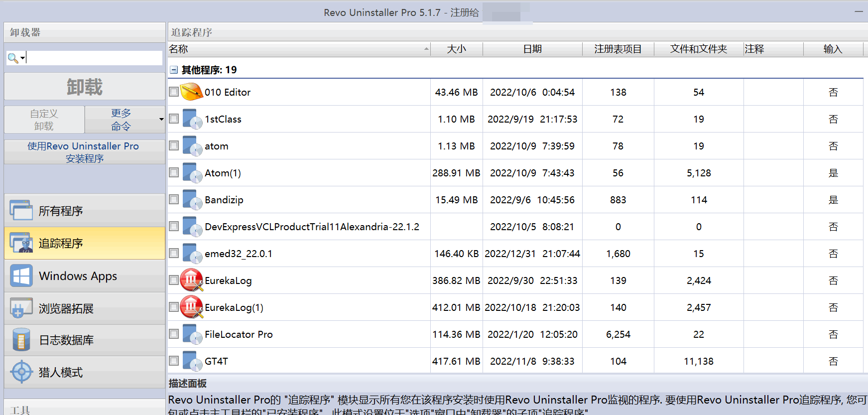Check the 010 Editor checkbox
The width and height of the screenshot is (868, 415).
174,92
